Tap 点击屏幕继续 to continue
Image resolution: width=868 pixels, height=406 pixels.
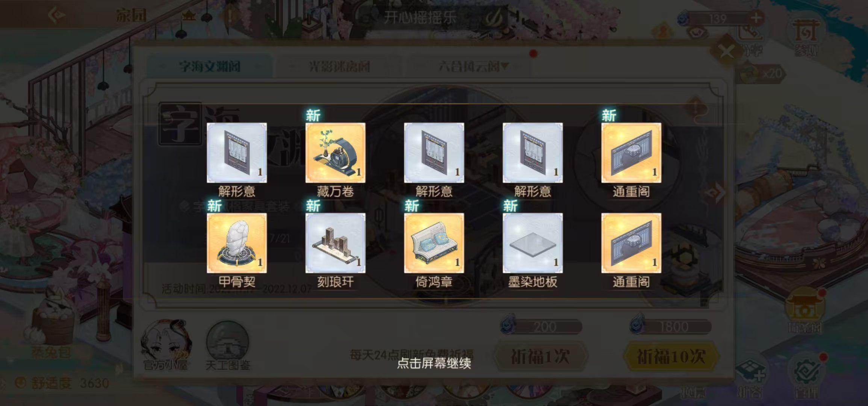pyautogui.click(x=434, y=363)
